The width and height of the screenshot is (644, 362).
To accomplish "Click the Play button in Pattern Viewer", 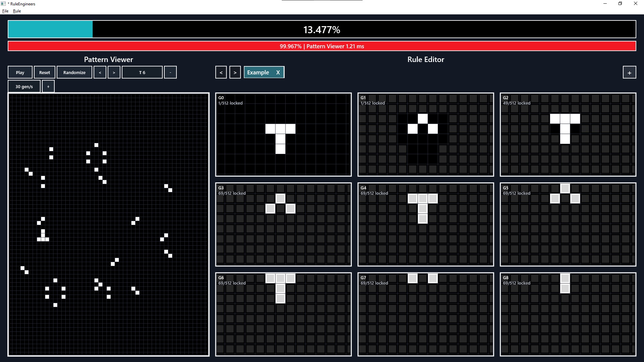I will point(20,72).
